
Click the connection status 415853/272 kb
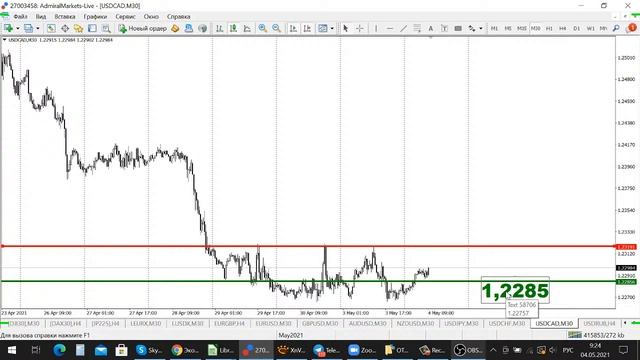tap(595, 335)
